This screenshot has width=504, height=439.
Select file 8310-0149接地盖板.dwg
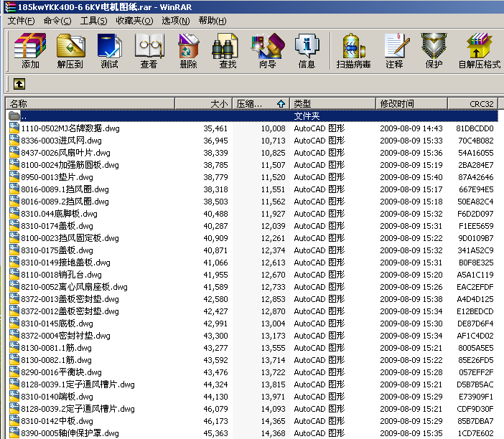65,263
